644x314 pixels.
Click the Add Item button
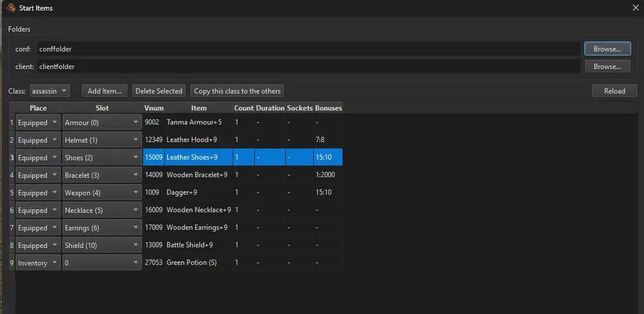[x=105, y=91]
